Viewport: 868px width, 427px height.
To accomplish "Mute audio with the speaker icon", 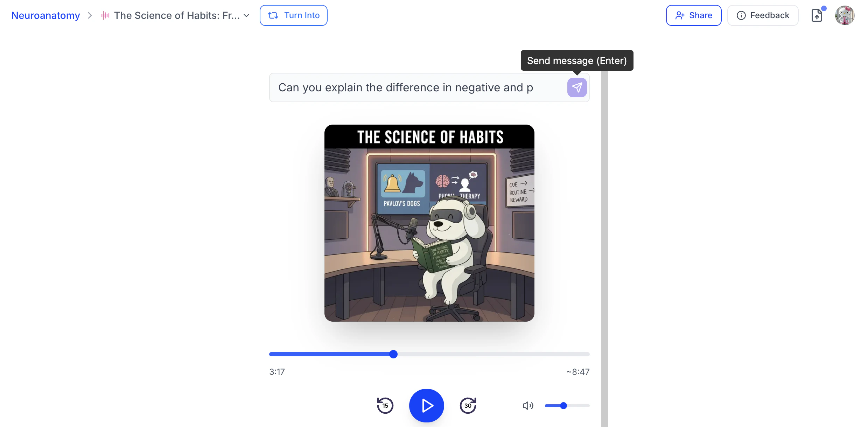I will (x=528, y=406).
